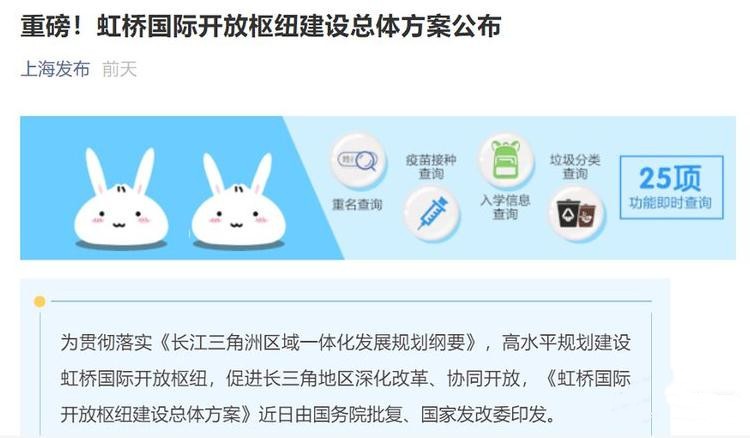The image size is (750, 438).
Task: Click the magnifier search icon for 重名查询
Action: (x=358, y=161)
